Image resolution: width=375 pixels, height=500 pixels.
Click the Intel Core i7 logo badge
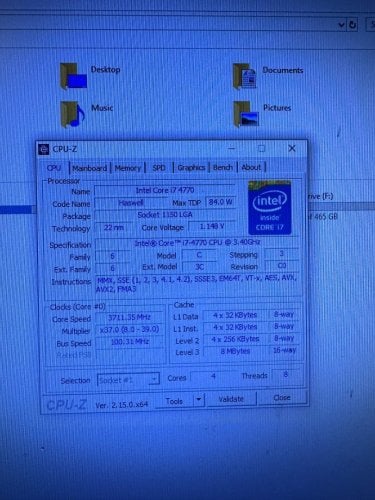pos(270,208)
